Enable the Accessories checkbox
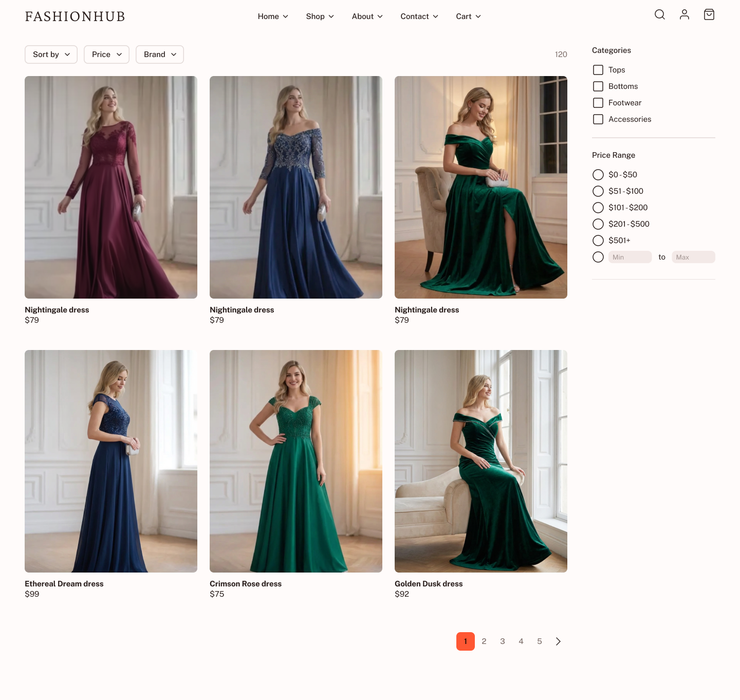 [598, 119]
